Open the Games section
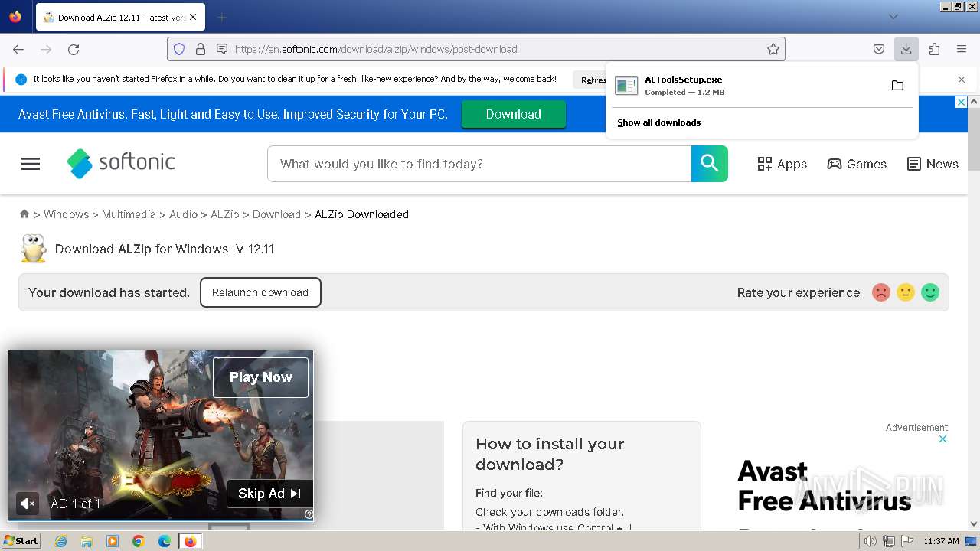980x551 pixels. (857, 164)
